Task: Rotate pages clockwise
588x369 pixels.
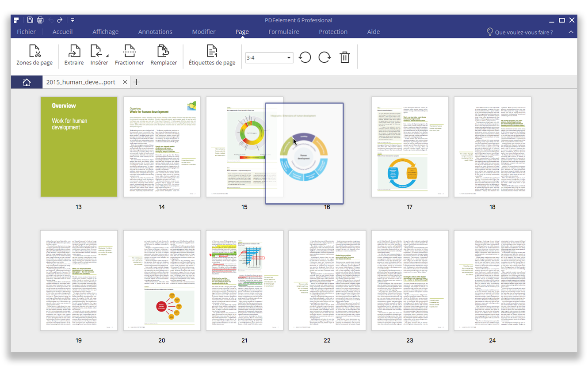Action: point(325,57)
